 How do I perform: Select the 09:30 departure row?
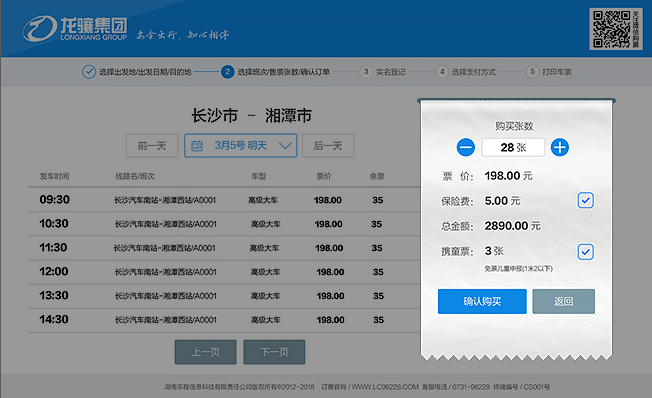pyautogui.click(x=225, y=200)
